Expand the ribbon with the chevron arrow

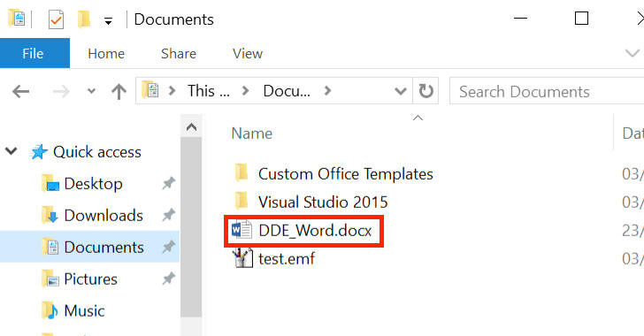tap(632, 53)
